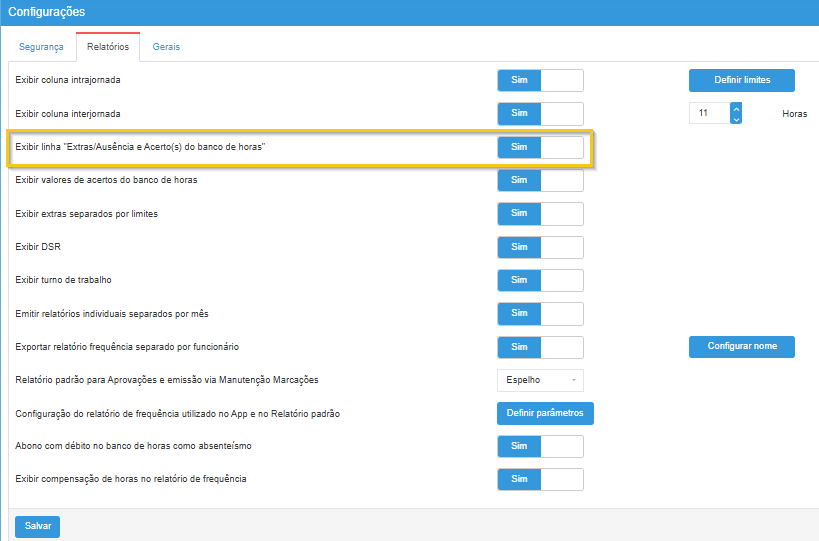Save settings with the Salvar button
Image resolution: width=819 pixels, height=541 pixels.
(x=38, y=526)
